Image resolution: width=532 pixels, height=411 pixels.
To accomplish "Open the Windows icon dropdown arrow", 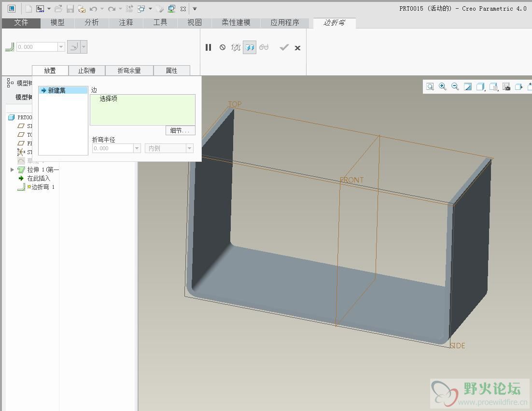I will pyautogui.click(x=150, y=9).
